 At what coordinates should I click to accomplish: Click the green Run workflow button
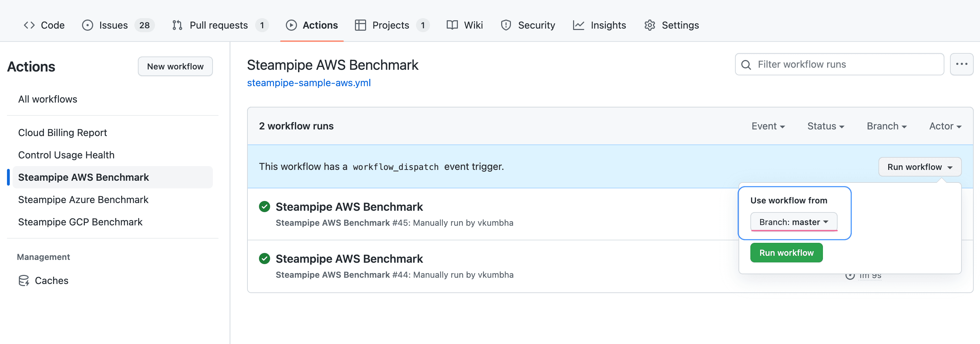pyautogui.click(x=786, y=253)
